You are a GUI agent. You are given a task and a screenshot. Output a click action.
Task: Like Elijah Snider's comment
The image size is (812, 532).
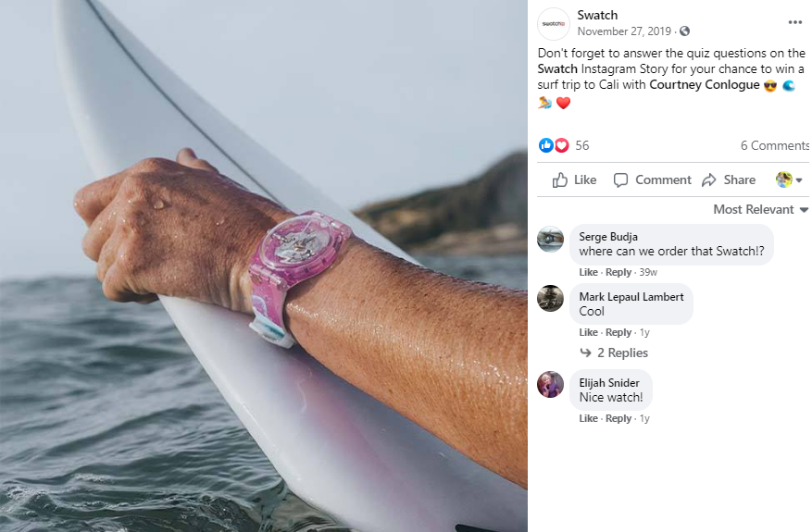(x=588, y=419)
